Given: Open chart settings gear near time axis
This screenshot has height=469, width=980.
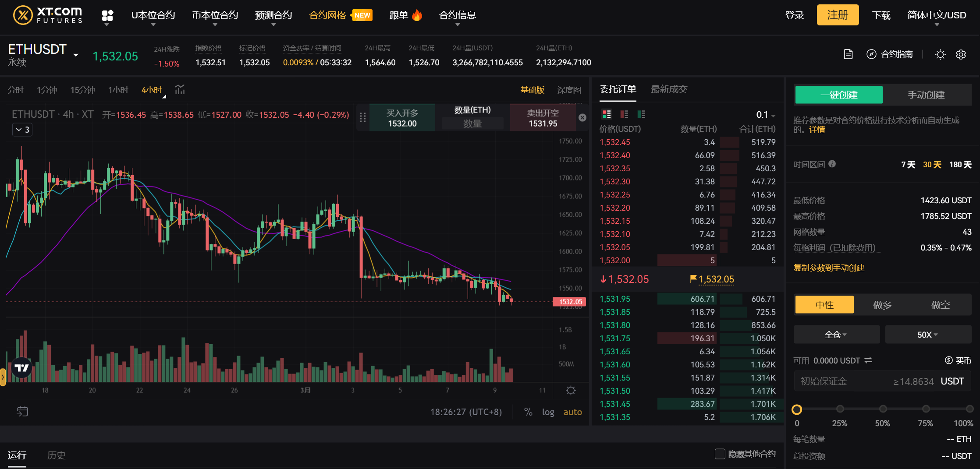Looking at the screenshot, I should tap(571, 390).
